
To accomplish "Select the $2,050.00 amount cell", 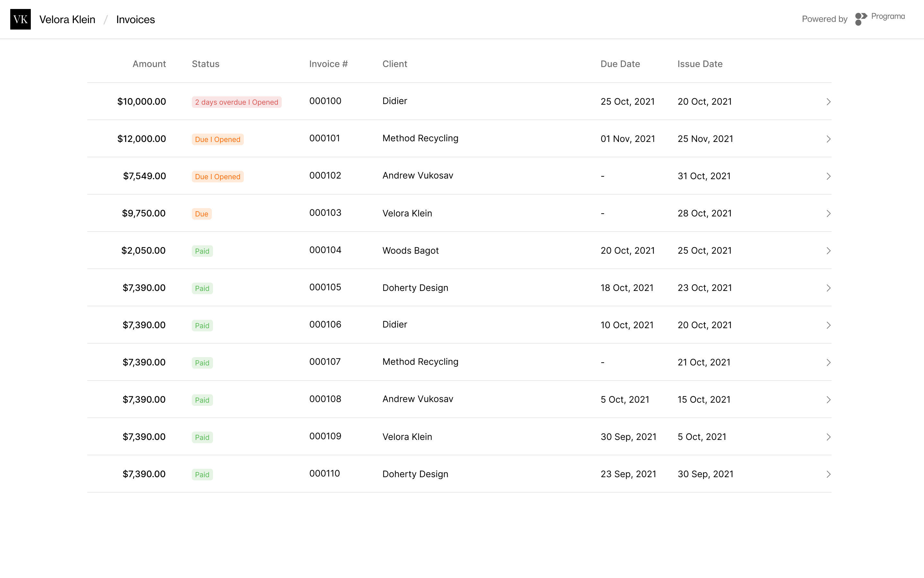I will pyautogui.click(x=143, y=251).
